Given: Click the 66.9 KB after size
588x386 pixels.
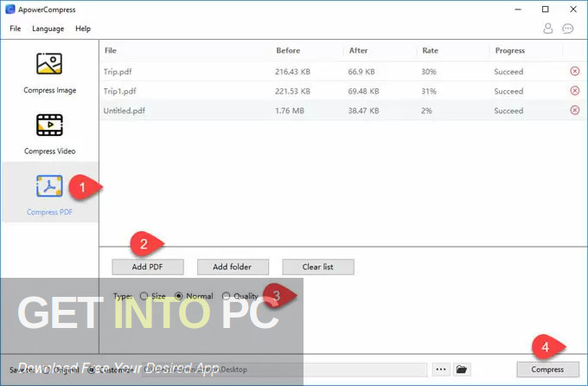Looking at the screenshot, I should pyautogui.click(x=361, y=71).
